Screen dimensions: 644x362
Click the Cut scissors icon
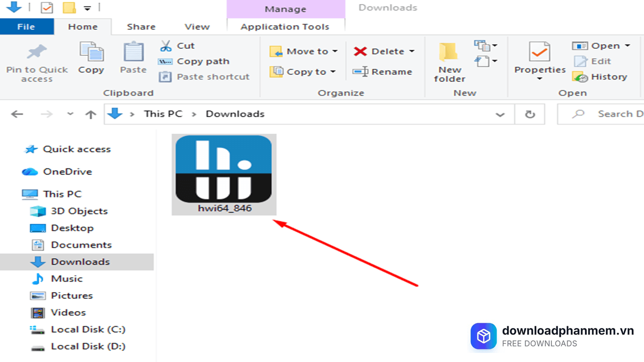[166, 46]
